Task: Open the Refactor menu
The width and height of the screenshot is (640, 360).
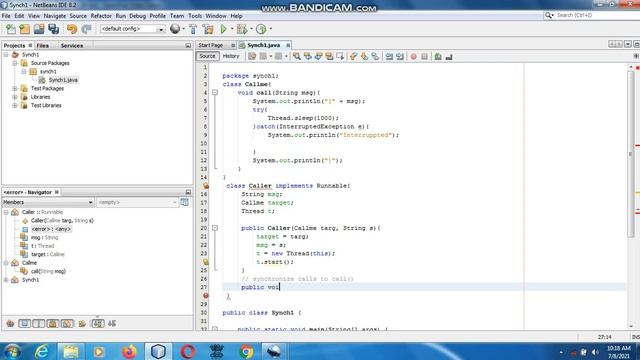Action: (101, 16)
